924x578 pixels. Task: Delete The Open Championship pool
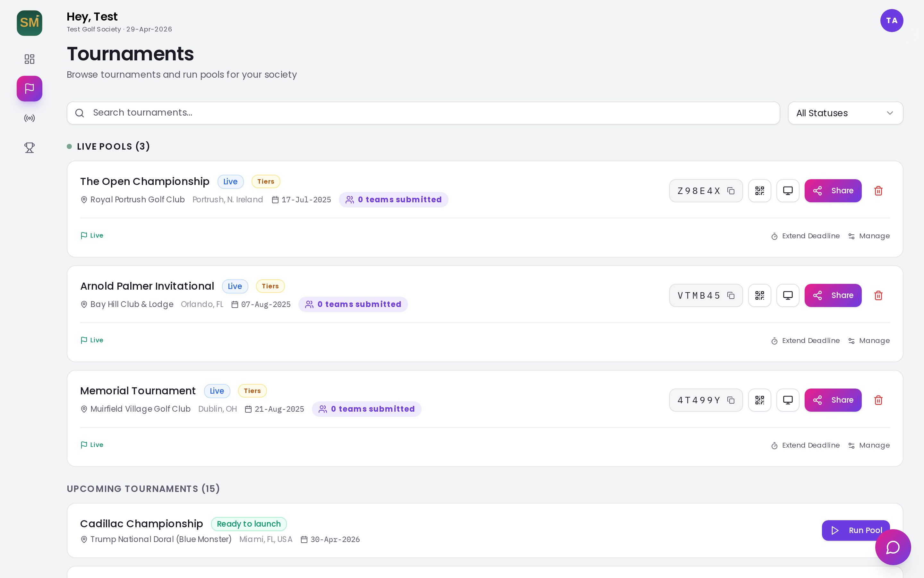click(878, 191)
